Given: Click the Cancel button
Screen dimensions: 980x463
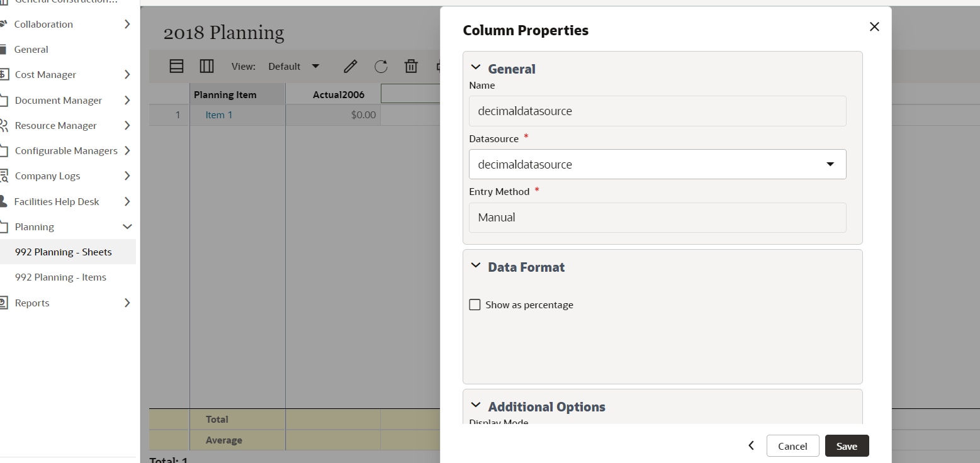Looking at the screenshot, I should tap(792, 446).
